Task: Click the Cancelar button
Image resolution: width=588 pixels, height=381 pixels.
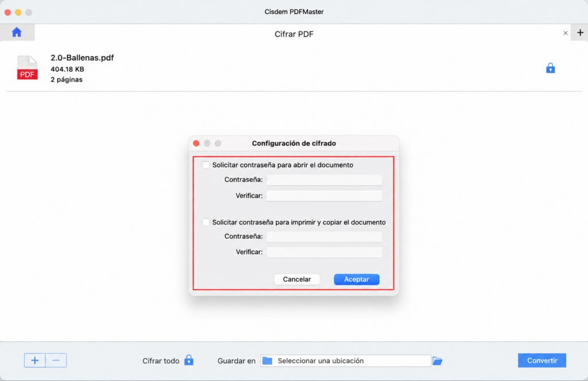Action: [297, 279]
